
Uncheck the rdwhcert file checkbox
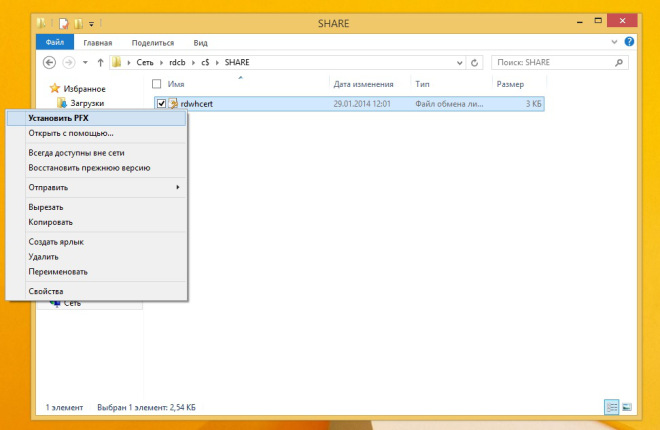[161, 103]
